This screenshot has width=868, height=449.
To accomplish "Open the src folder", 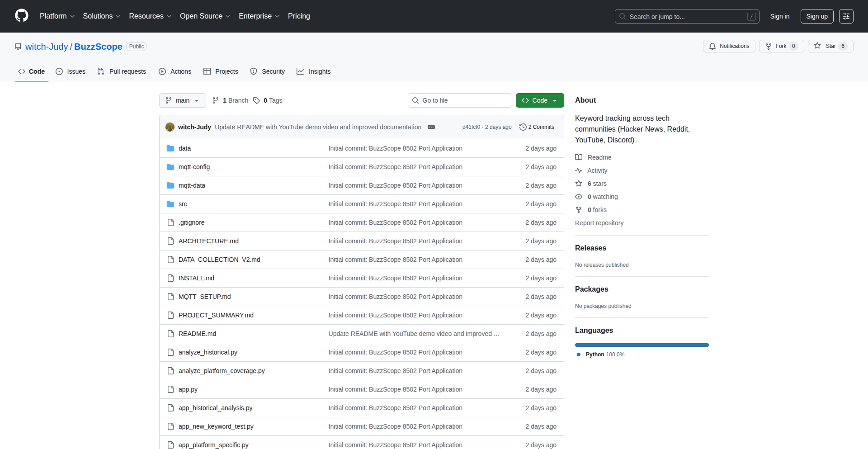I will tap(183, 204).
